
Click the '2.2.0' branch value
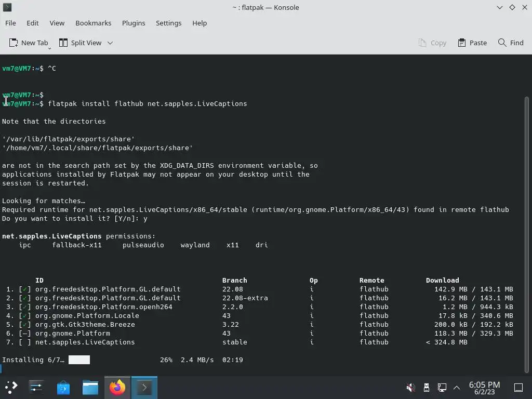coord(233,307)
